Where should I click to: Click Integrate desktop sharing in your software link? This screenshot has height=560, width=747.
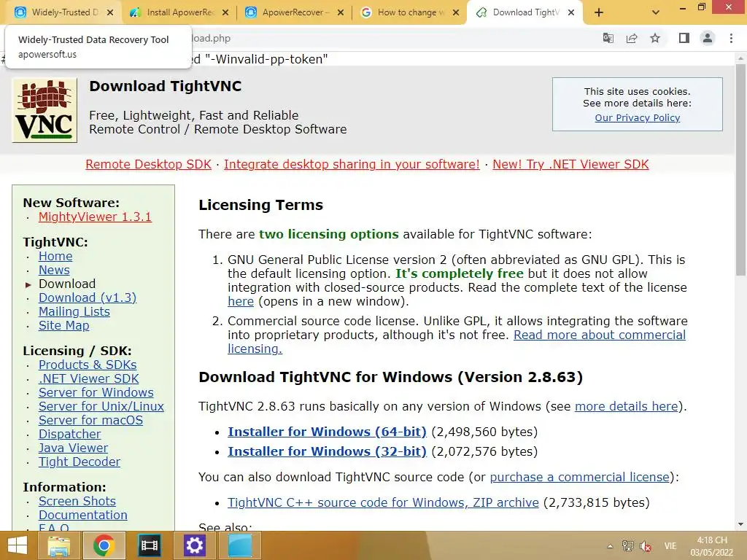pyautogui.click(x=352, y=164)
